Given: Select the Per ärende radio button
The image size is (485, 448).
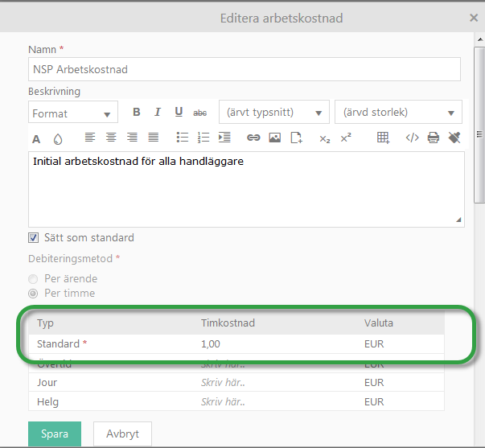Looking at the screenshot, I should 34,279.
